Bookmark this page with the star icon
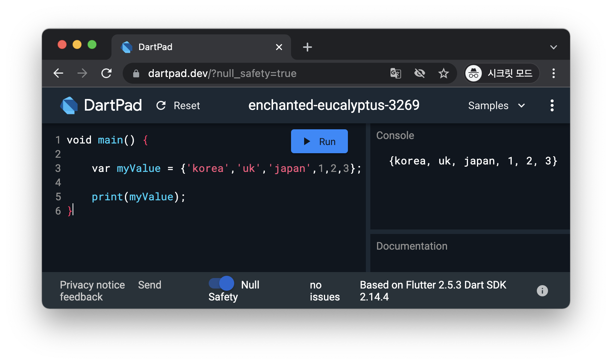 [x=444, y=73]
